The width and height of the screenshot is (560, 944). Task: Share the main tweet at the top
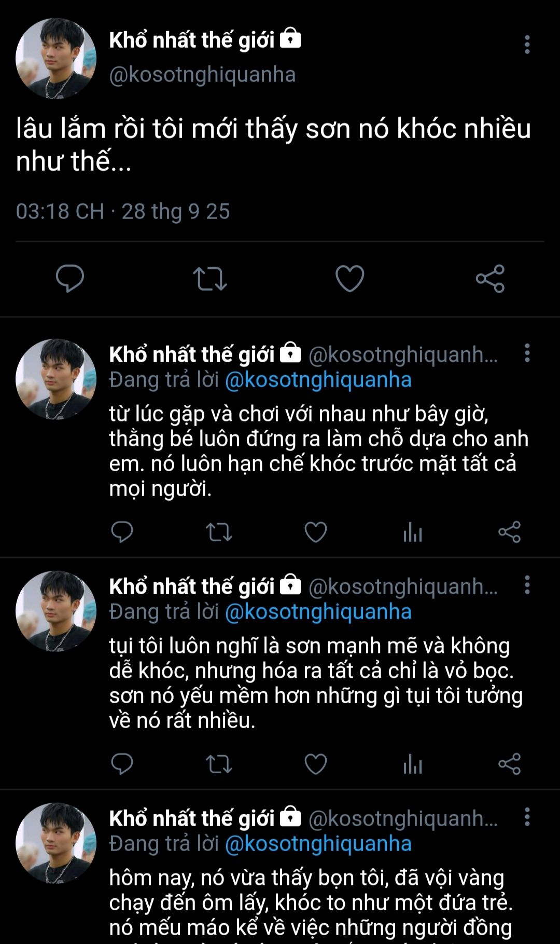tap(490, 278)
